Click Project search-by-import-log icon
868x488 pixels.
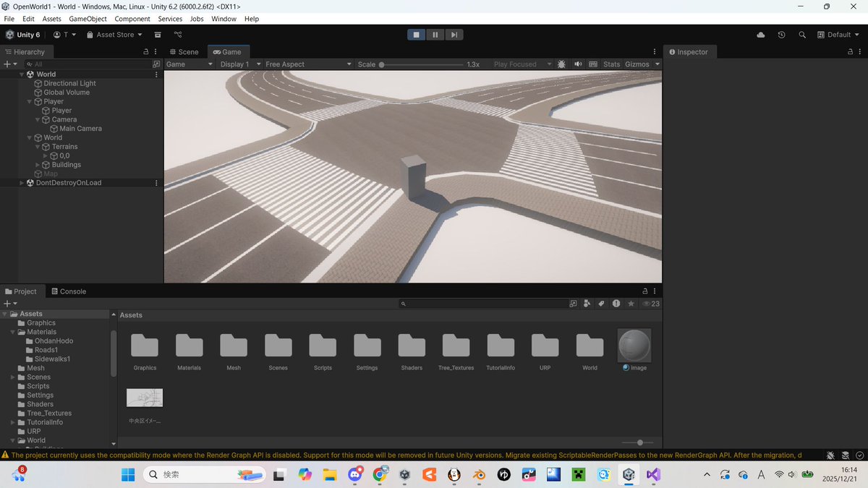(x=616, y=304)
